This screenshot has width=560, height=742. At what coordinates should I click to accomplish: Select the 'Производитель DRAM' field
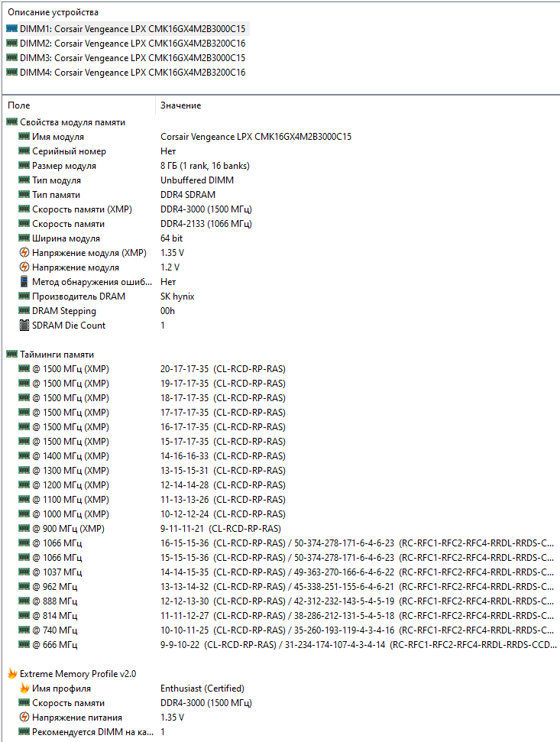tap(79, 296)
